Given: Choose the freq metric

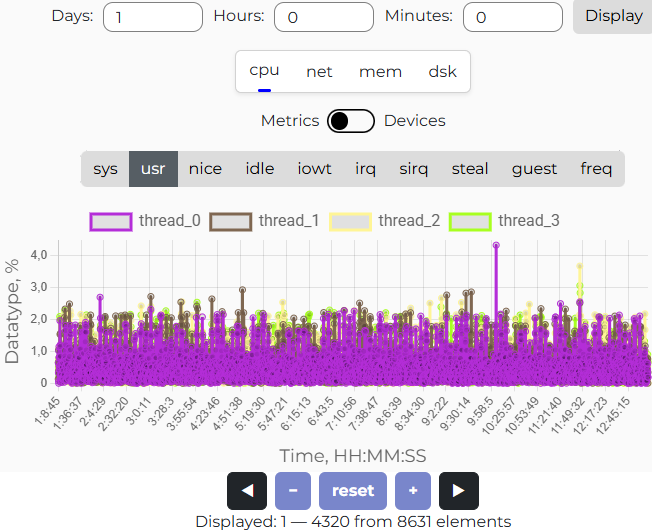Looking at the screenshot, I should (596, 169).
